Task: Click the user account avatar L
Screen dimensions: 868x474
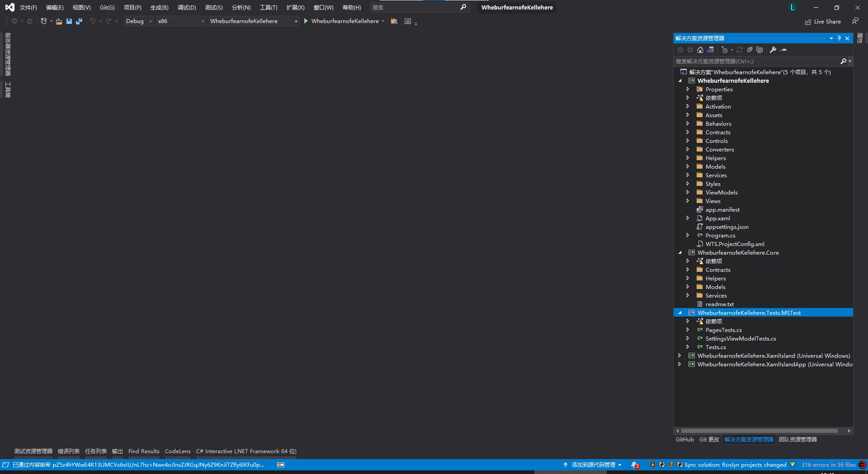Action: [792, 7]
